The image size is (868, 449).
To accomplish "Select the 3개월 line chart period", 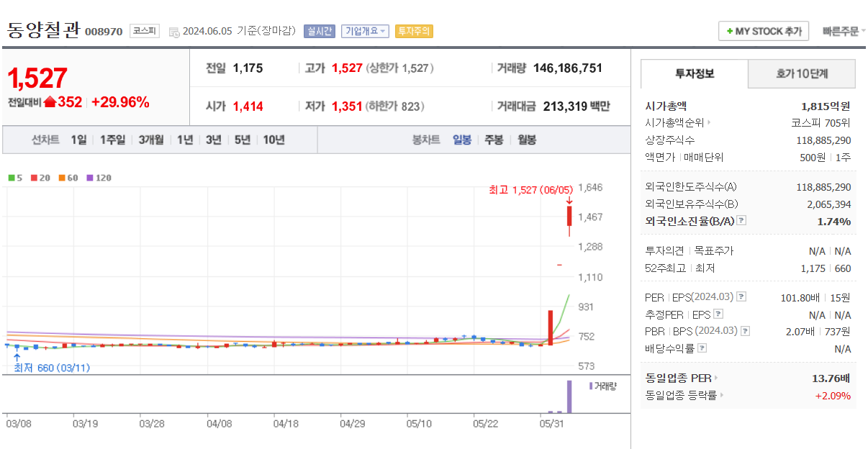I will pos(151,140).
